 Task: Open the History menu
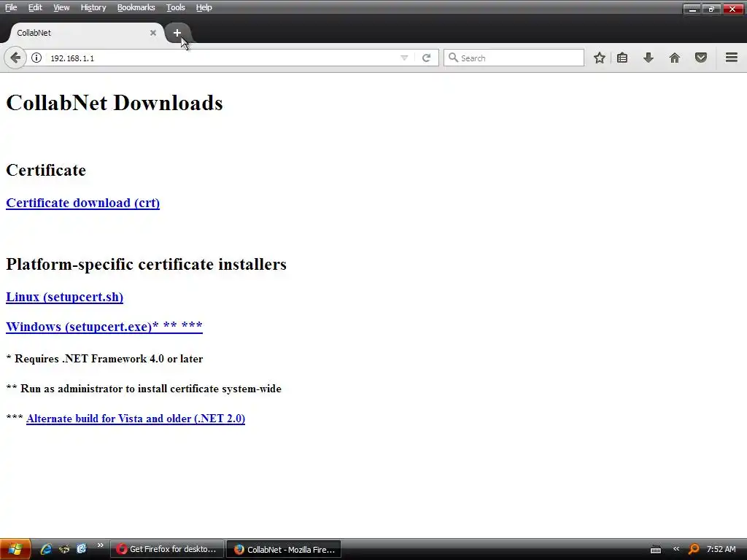93,7
